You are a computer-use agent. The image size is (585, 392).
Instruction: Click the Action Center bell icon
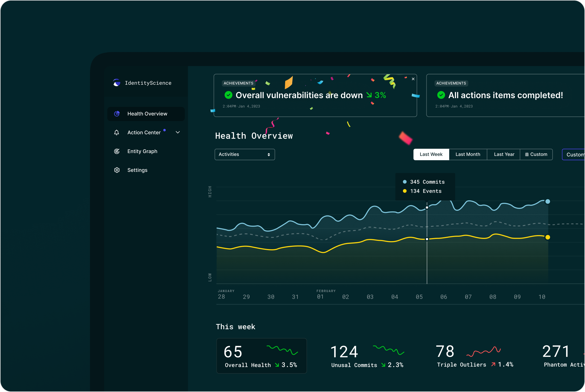point(117,133)
